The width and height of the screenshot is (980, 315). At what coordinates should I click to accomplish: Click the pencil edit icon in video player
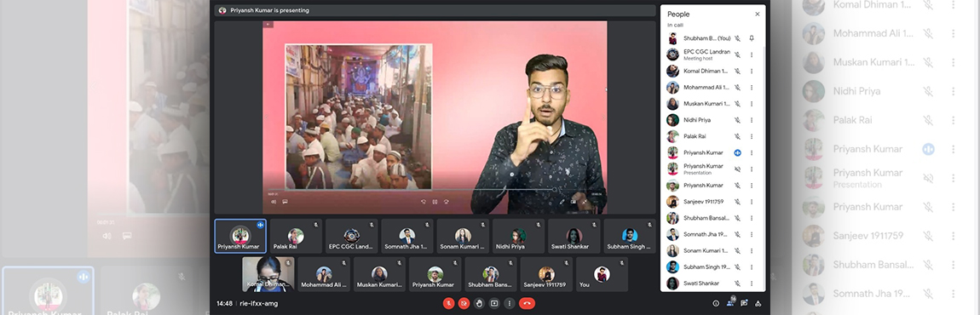coord(562,202)
